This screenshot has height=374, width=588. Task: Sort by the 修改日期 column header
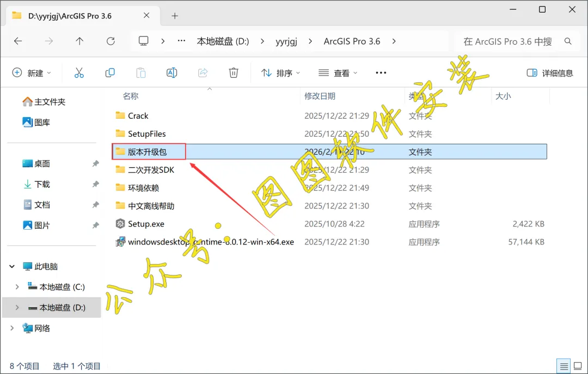(x=320, y=96)
